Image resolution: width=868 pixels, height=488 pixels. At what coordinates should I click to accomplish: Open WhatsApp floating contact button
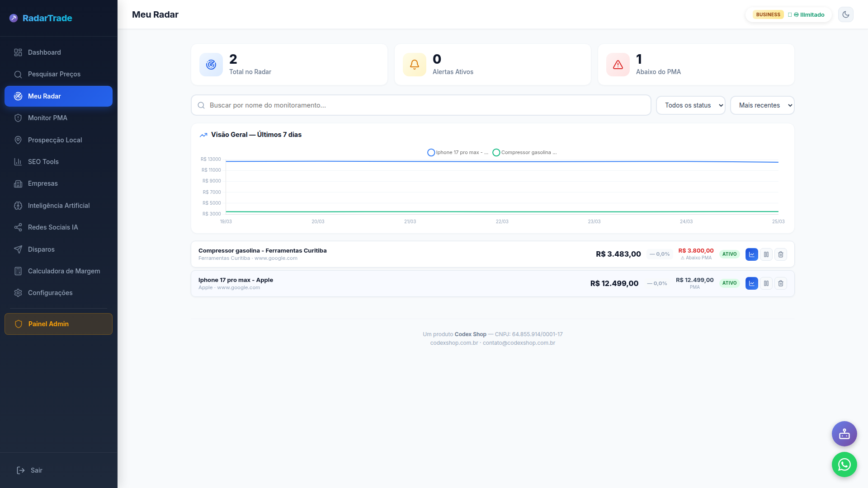point(844,465)
